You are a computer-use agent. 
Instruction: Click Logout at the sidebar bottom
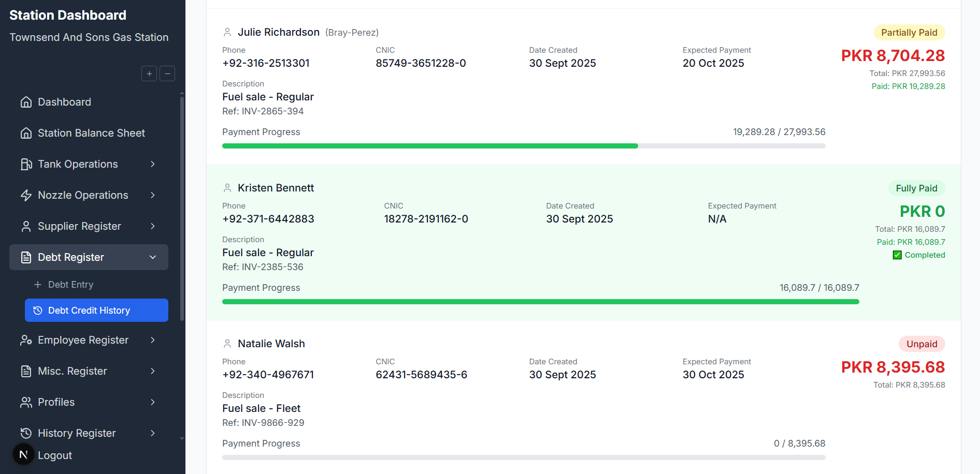pyautogui.click(x=54, y=455)
